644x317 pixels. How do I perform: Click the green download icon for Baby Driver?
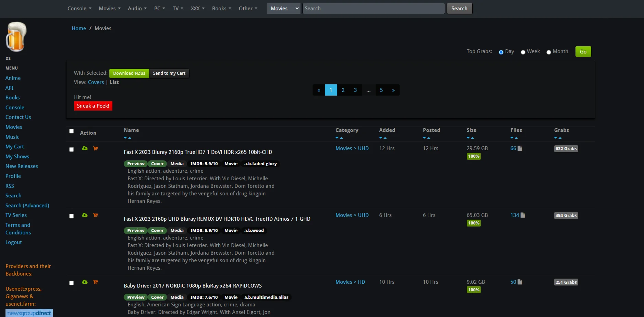coord(85,282)
